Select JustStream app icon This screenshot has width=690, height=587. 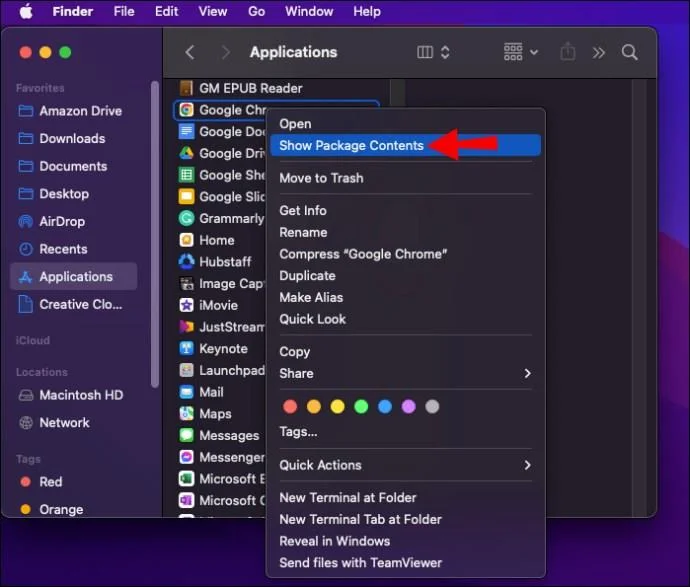tap(186, 327)
